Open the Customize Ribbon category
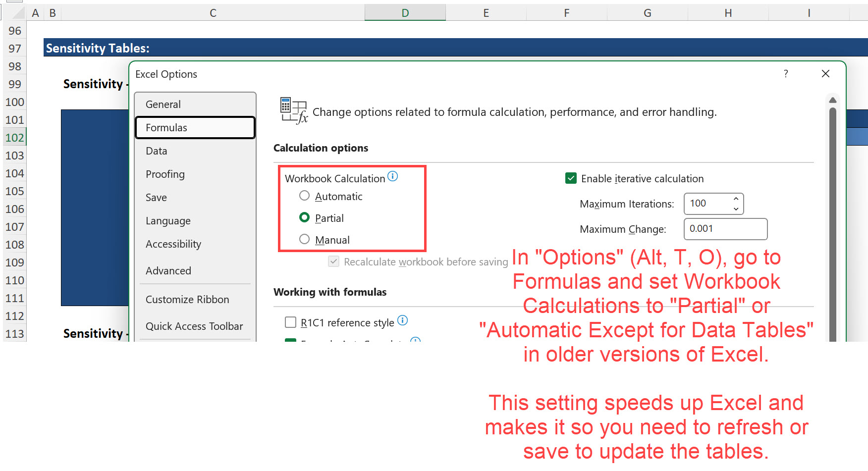Screen dimensions: 868x471 [x=195, y=300]
